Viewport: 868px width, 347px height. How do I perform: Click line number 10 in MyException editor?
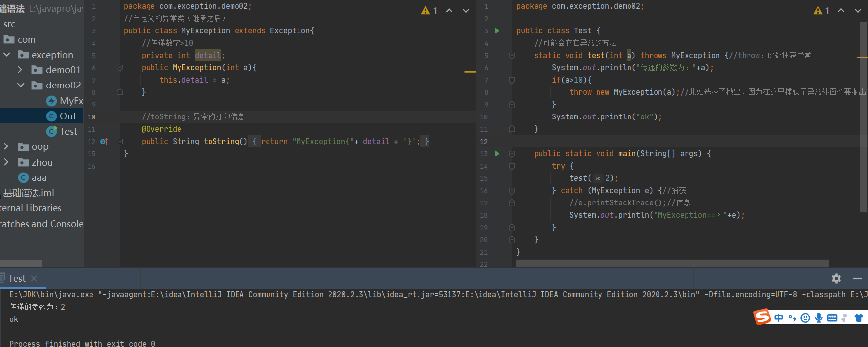click(91, 117)
